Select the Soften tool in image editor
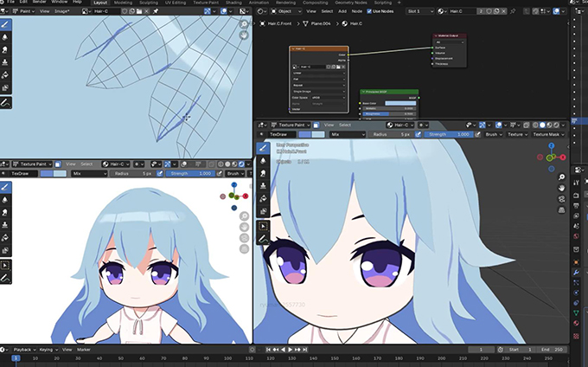Image resolution: width=588 pixels, height=367 pixels. [x=6, y=37]
